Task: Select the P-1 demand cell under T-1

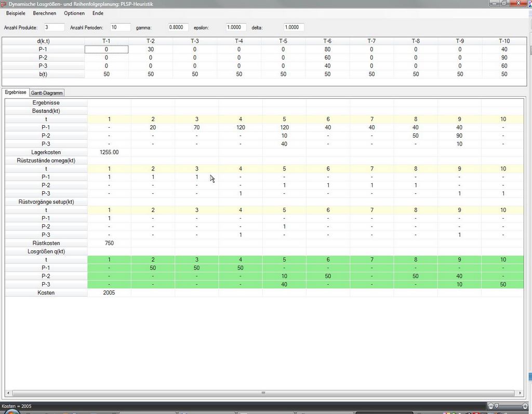Action: [107, 49]
